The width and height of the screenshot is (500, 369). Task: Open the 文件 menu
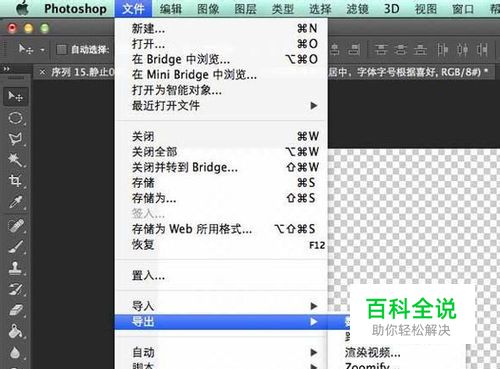(x=133, y=9)
